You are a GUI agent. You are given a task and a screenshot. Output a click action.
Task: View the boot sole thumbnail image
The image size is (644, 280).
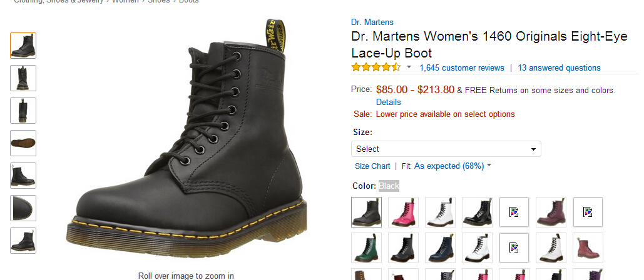(x=23, y=143)
